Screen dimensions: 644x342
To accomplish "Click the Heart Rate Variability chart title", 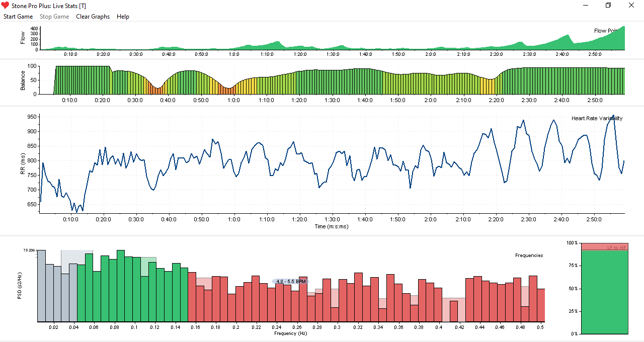I will coord(598,118).
